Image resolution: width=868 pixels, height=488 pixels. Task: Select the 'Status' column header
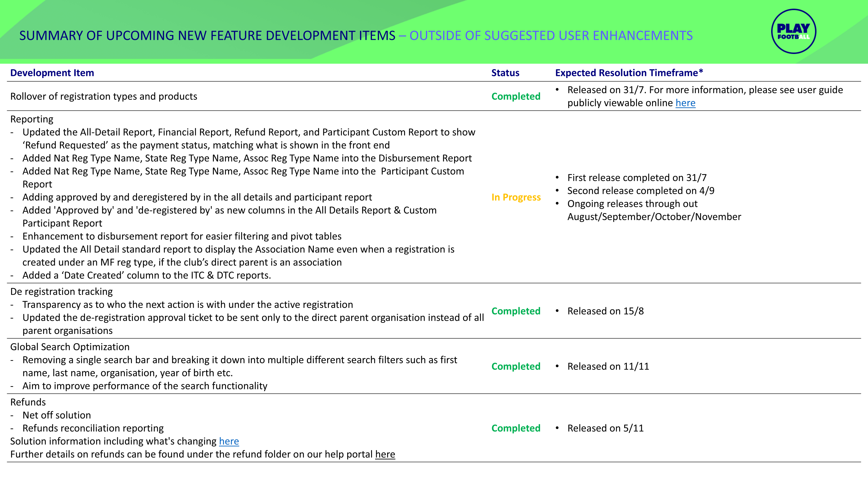[505, 73]
